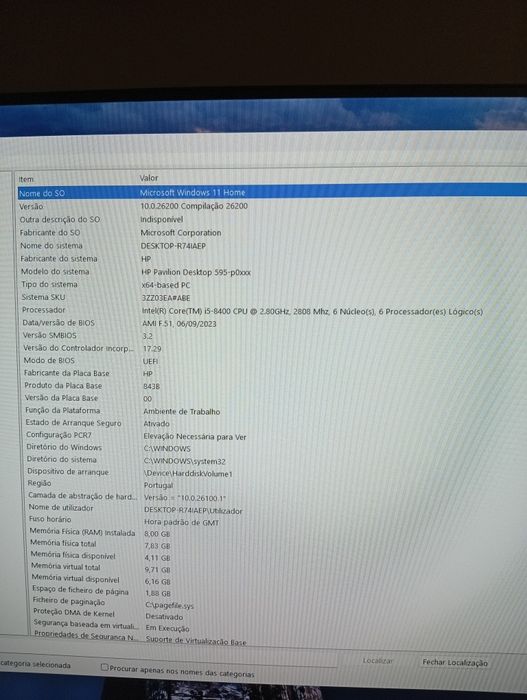The width and height of the screenshot is (527, 700).
Task: Click the Fechar Localização button
Action: (x=455, y=662)
